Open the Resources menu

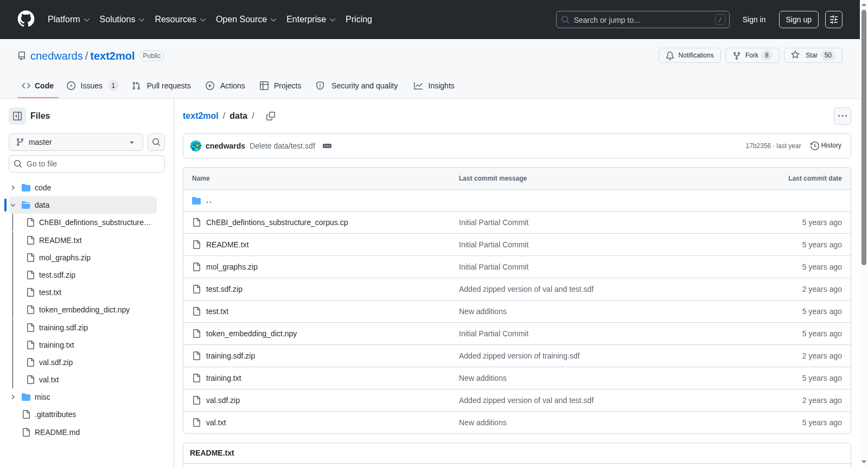pyautogui.click(x=180, y=20)
